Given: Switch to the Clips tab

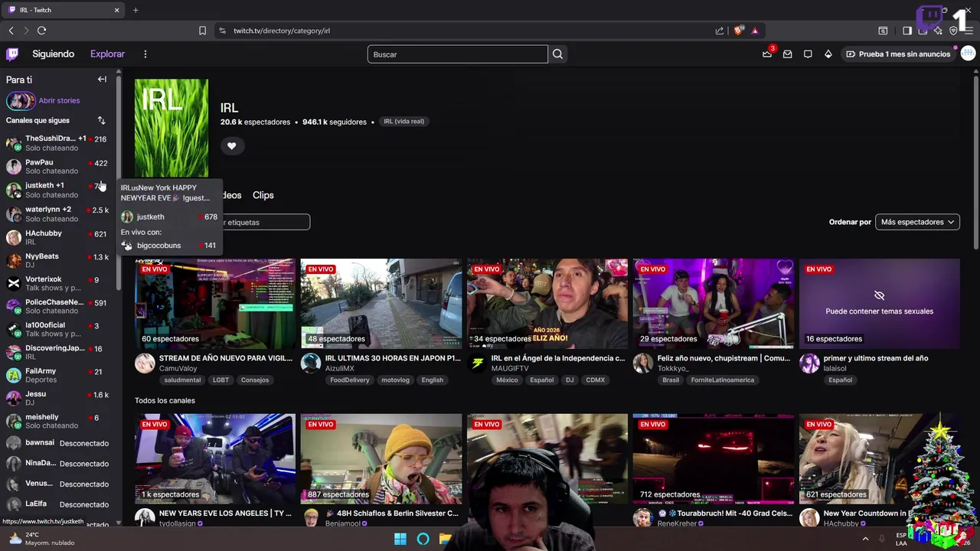Looking at the screenshot, I should (263, 195).
